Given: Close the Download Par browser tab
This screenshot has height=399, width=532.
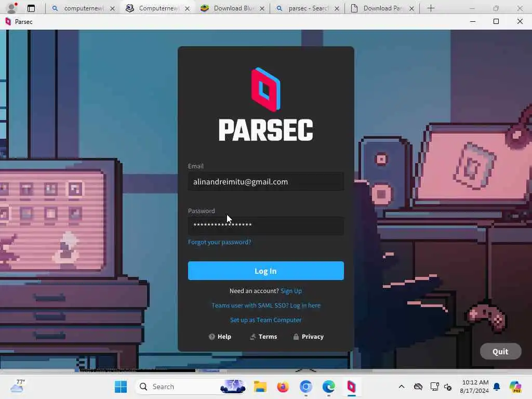Looking at the screenshot, I should tap(411, 8).
